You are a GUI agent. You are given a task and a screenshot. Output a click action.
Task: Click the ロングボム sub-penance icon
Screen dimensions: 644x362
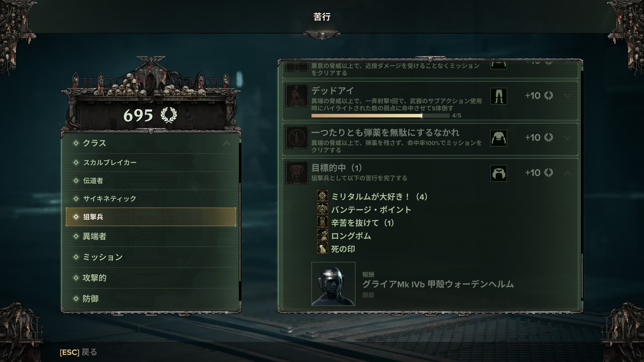pyautogui.click(x=322, y=235)
